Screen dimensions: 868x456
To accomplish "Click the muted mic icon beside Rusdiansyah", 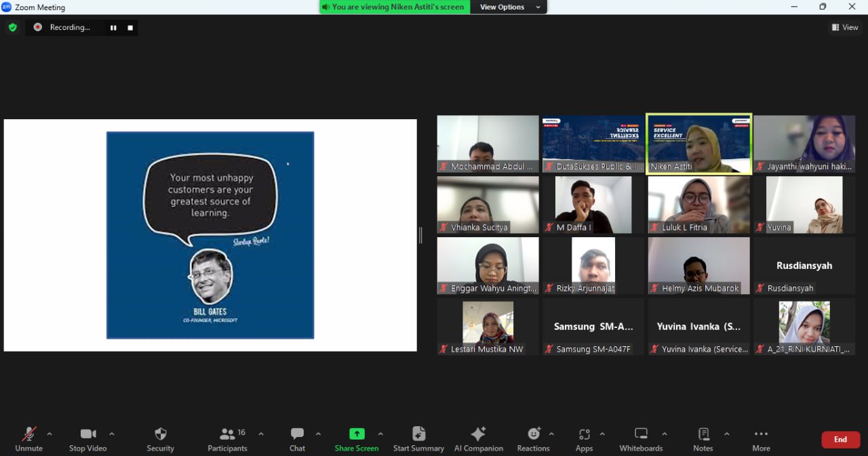I will tap(761, 289).
